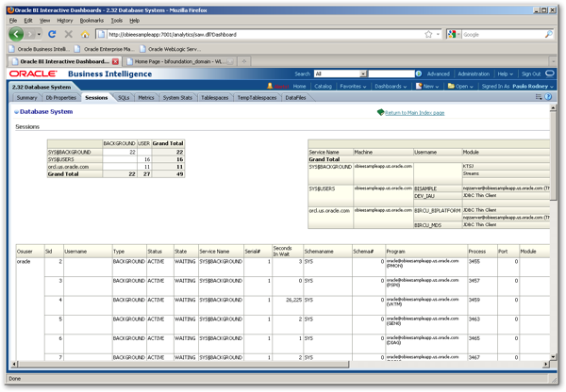The height and width of the screenshot is (392, 566).
Task: Click the 2.32 Database System dashboard title
Action: tap(42, 87)
